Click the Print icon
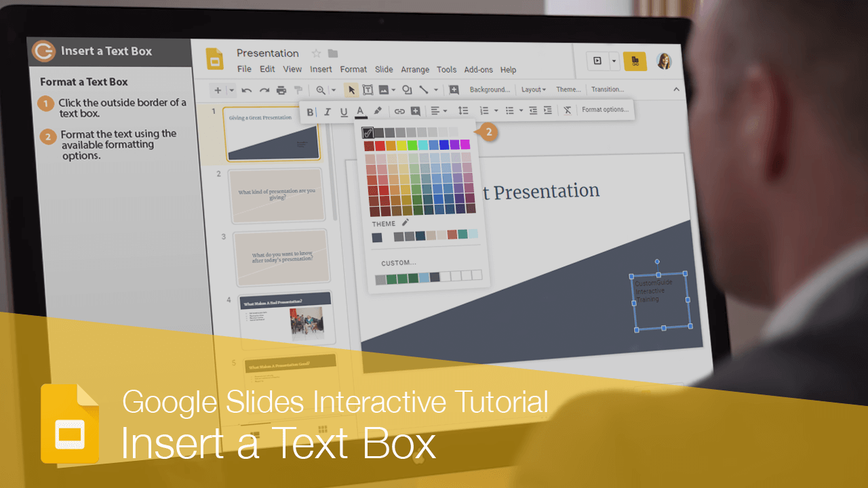The image size is (868, 488). 281,89
